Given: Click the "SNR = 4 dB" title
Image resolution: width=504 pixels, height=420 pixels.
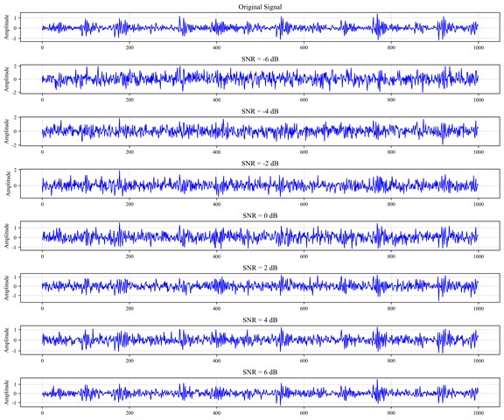Looking at the screenshot, I should click(x=260, y=320).
